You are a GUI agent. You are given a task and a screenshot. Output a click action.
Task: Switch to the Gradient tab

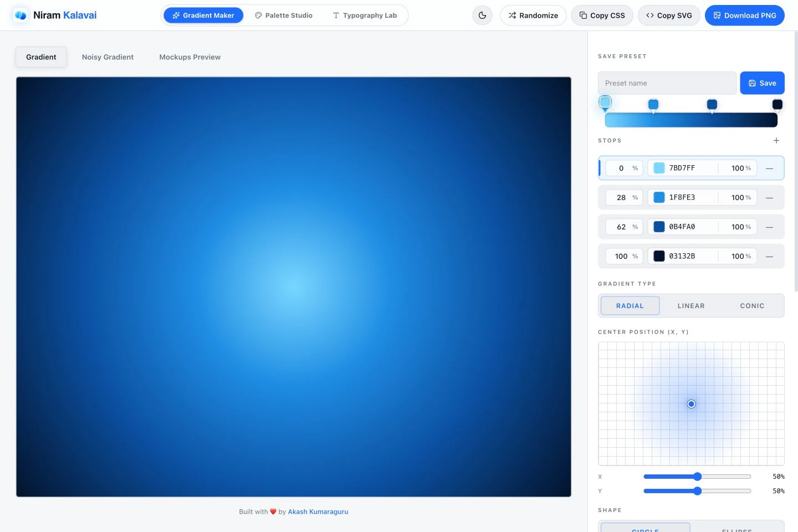(x=41, y=57)
